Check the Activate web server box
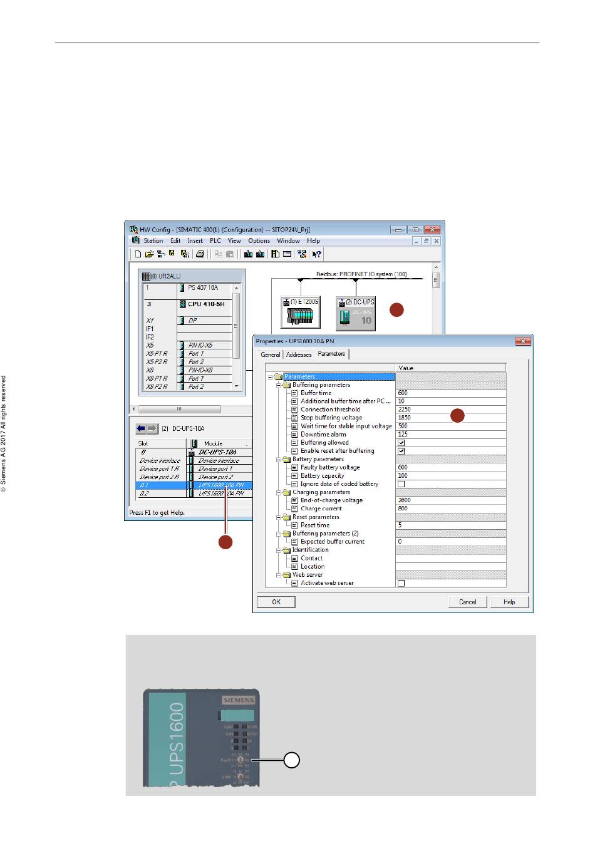Image resolution: width=595 pixels, height=868 pixels. [401, 583]
